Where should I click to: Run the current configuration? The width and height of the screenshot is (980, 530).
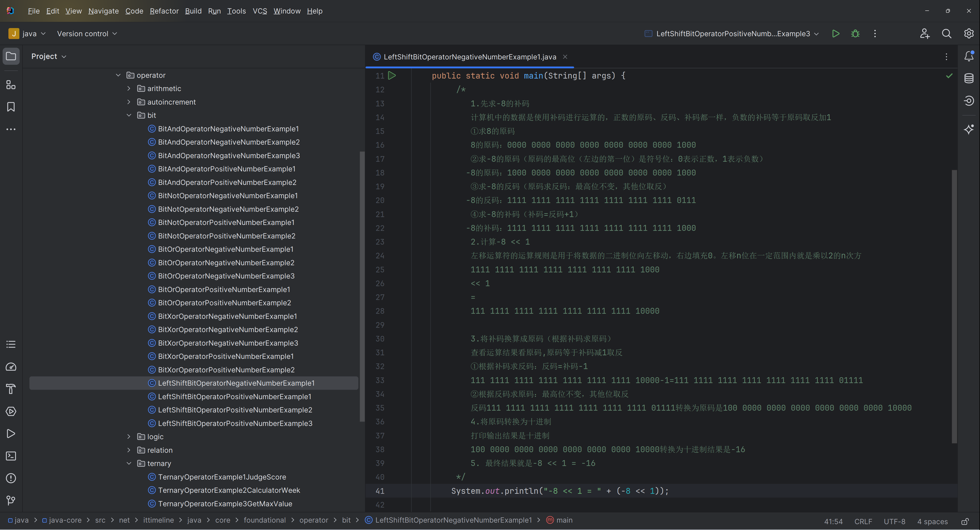835,33
